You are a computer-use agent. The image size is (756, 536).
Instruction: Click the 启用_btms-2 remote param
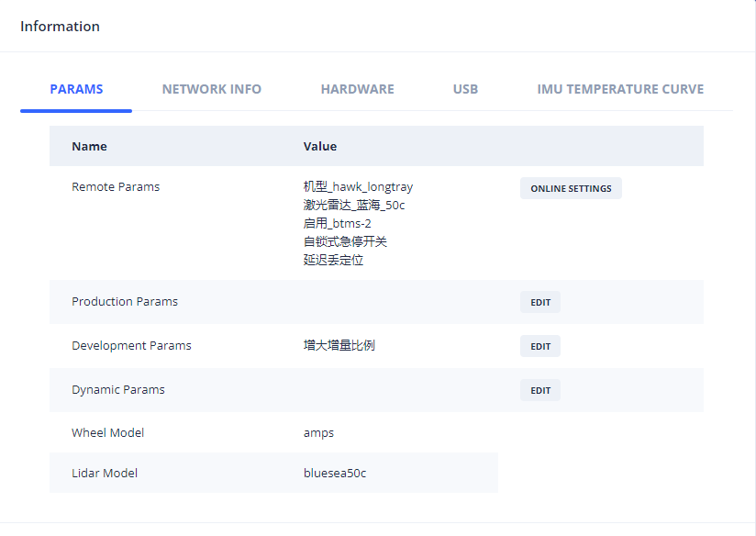tap(337, 223)
